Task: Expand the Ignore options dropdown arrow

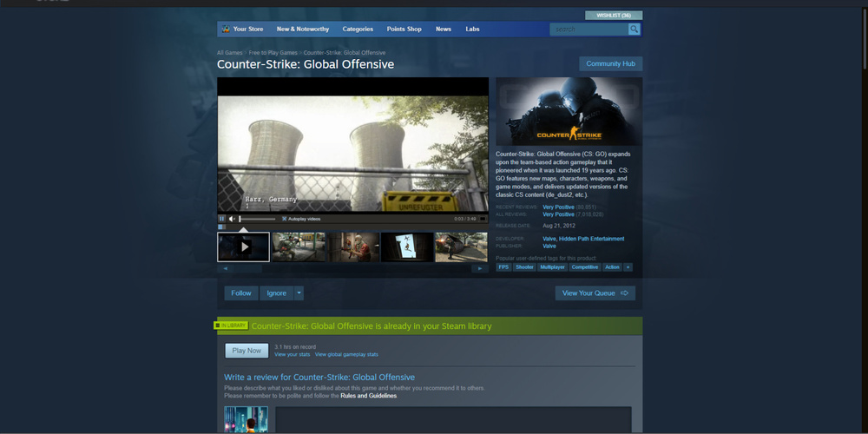Action: 299,293
